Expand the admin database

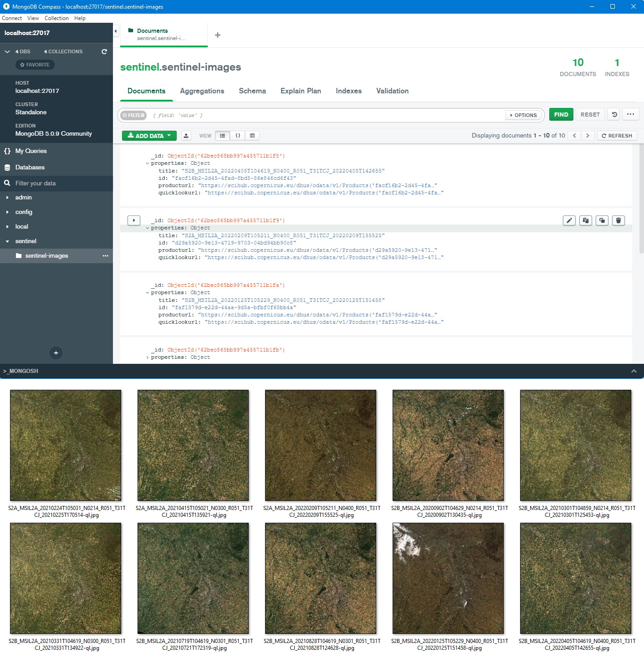7,197
